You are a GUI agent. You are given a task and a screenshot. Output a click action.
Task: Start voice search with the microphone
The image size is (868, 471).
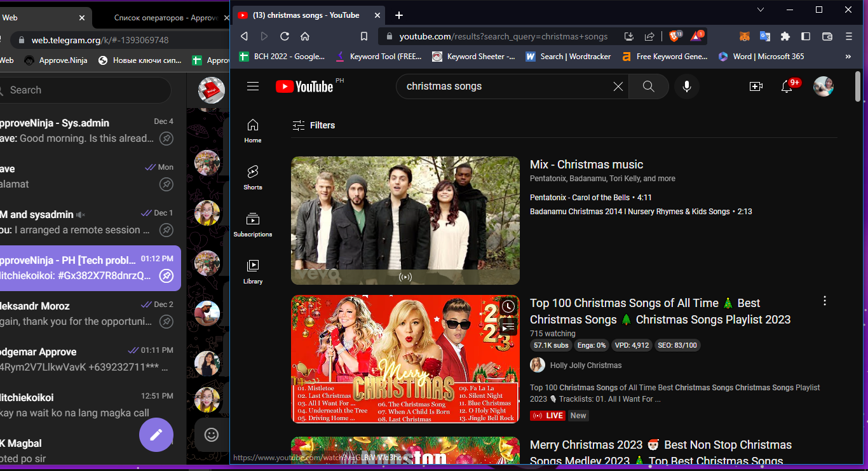click(686, 86)
